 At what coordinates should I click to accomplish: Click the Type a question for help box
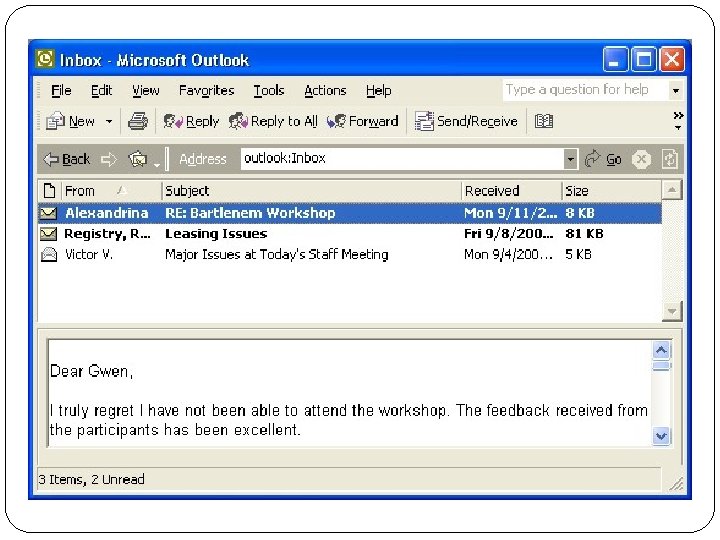point(586,90)
